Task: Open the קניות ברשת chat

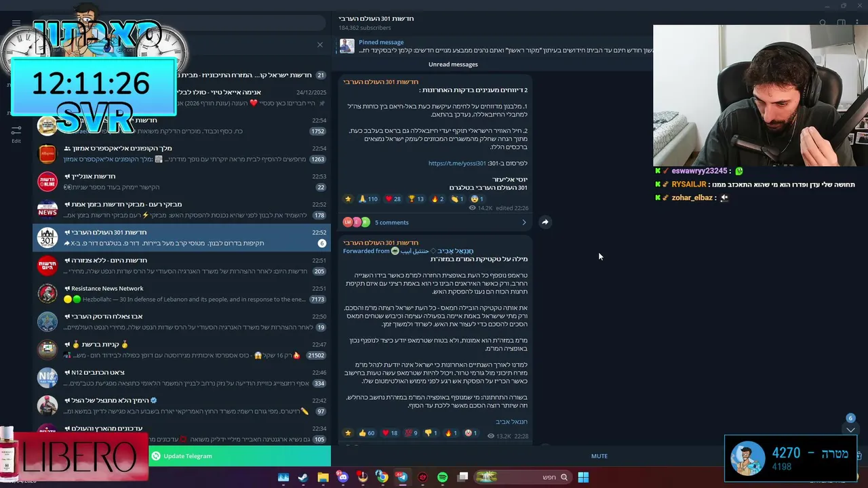Action: click(182, 350)
